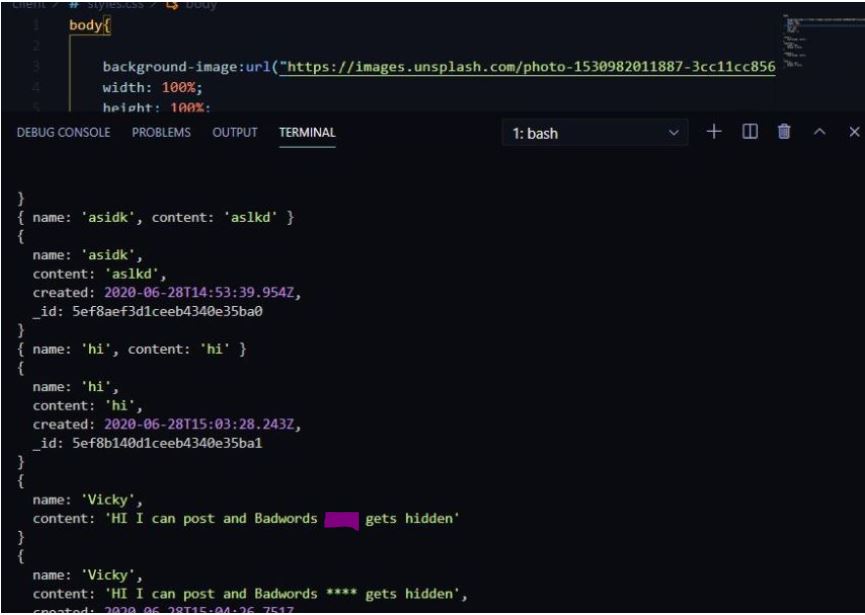
Task: Click the multi-line output row name: 'asidk',
Action: tap(88, 255)
